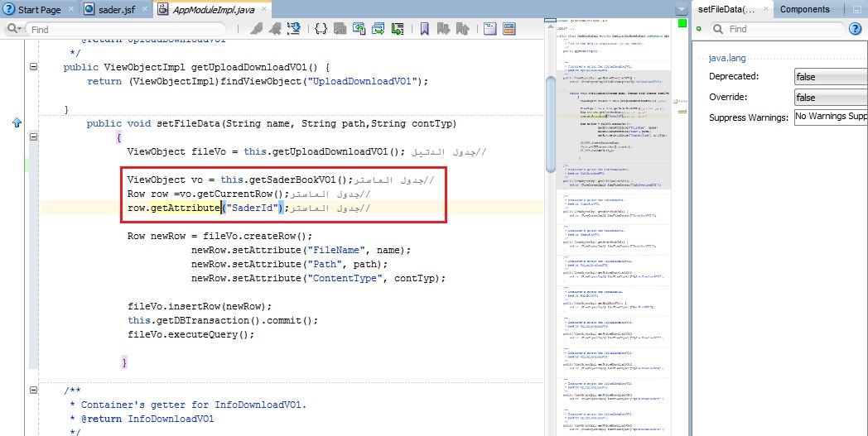Click the up arrow icon in editor gutter
Viewport: 868px width, 436px height.
coord(17,123)
